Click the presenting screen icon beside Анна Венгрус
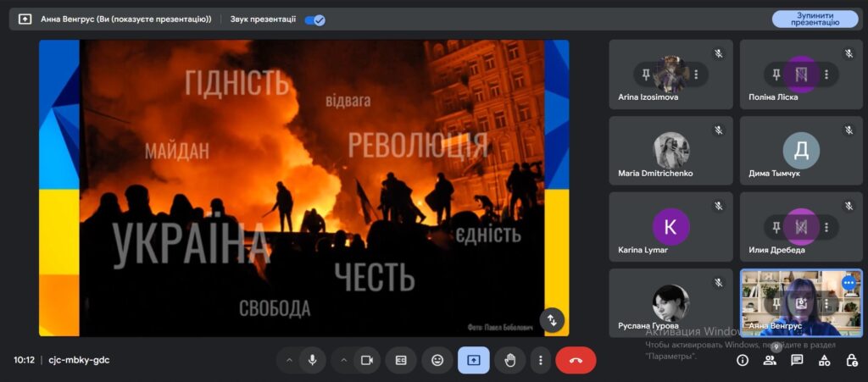 click(x=25, y=19)
